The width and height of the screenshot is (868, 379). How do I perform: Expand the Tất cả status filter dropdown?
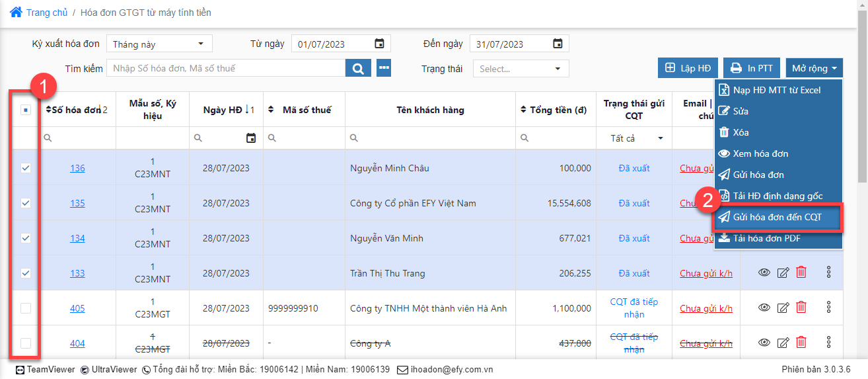637,138
